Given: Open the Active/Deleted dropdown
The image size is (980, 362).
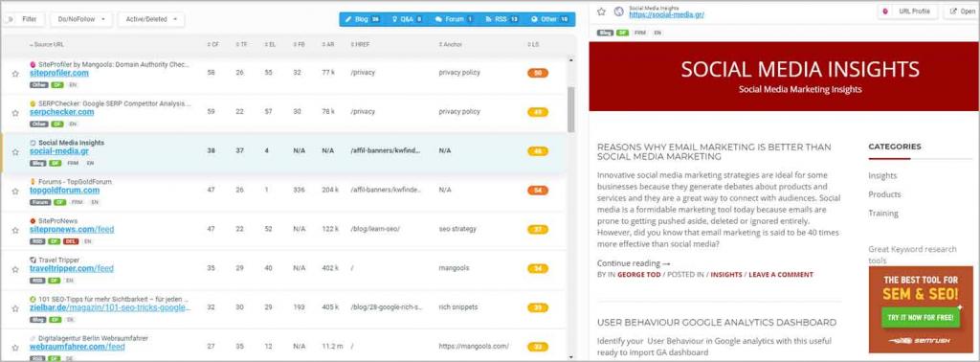Looking at the screenshot, I should 151,19.
